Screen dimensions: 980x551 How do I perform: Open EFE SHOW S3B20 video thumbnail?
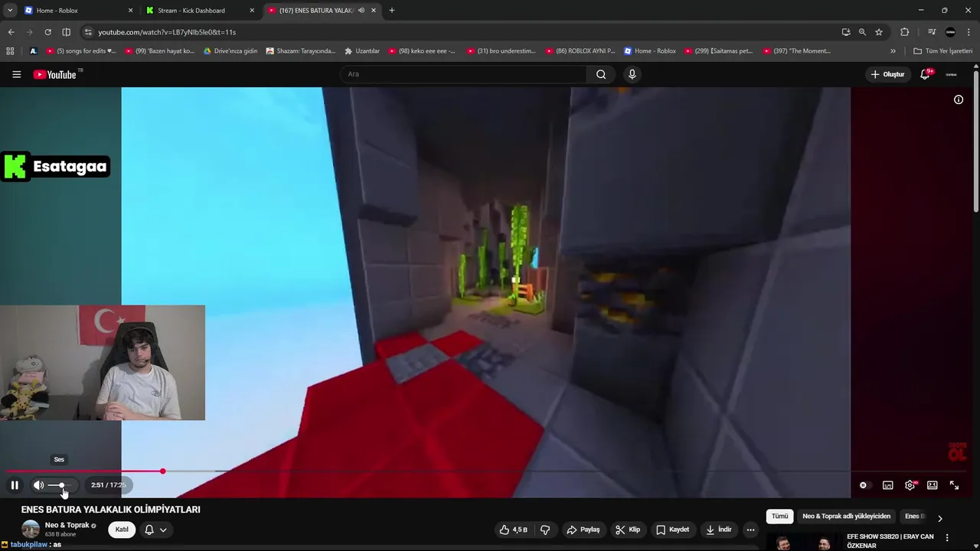(x=804, y=541)
